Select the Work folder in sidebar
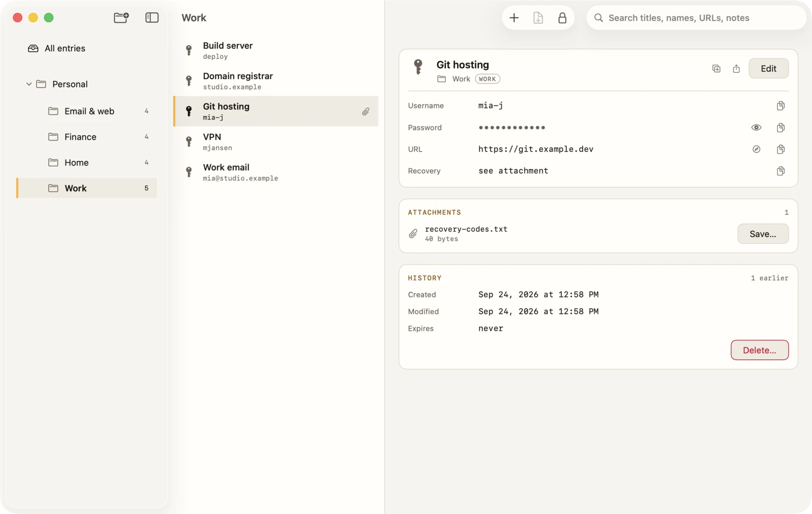812x514 pixels. tap(87, 188)
